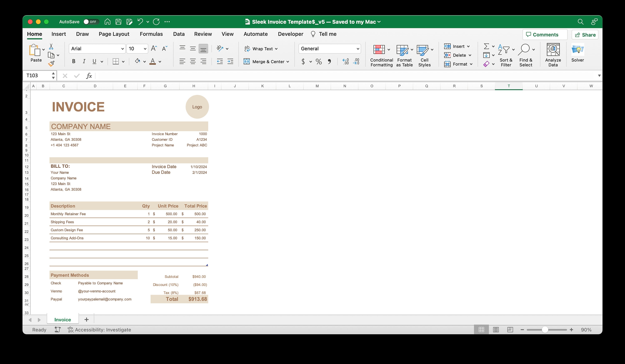The width and height of the screenshot is (625, 364).
Task: Click the AutoSum sigma icon
Action: 486,46
